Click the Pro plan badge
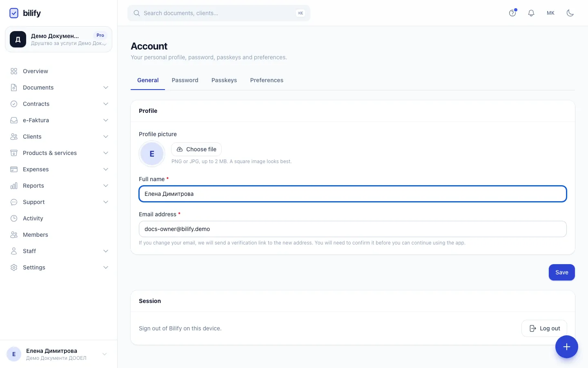Viewport: 588px width, 368px height. tap(100, 35)
